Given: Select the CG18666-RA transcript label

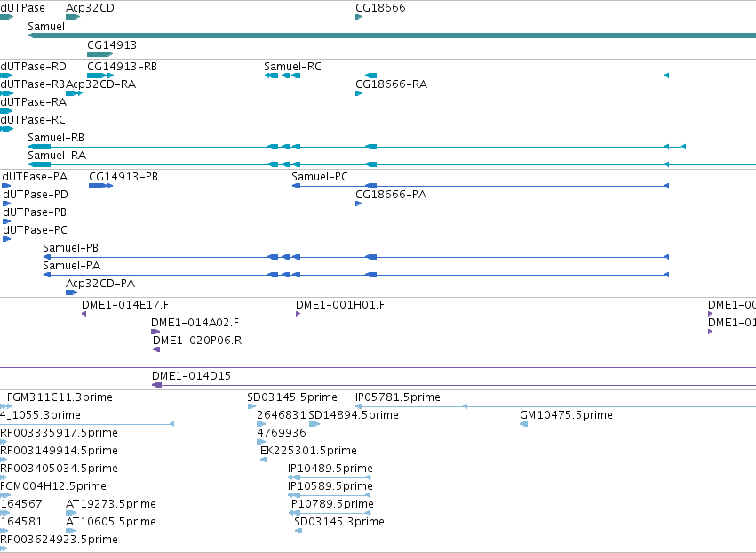Looking at the screenshot, I should tap(392, 84).
